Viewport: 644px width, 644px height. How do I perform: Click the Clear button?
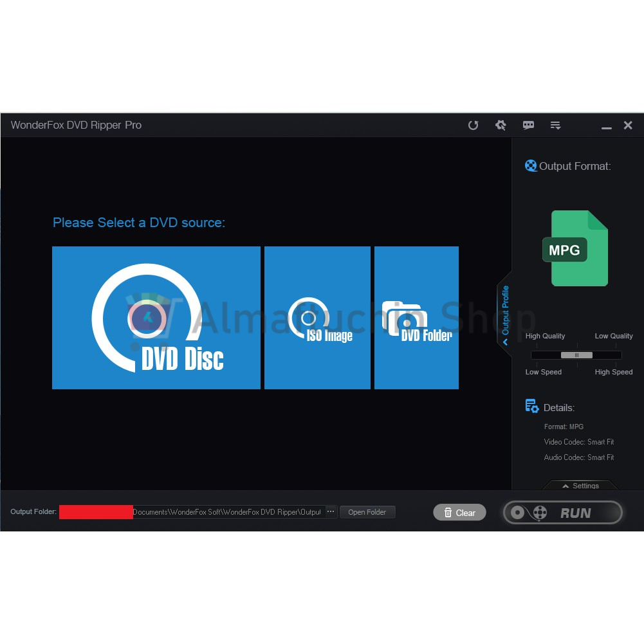[x=459, y=513]
